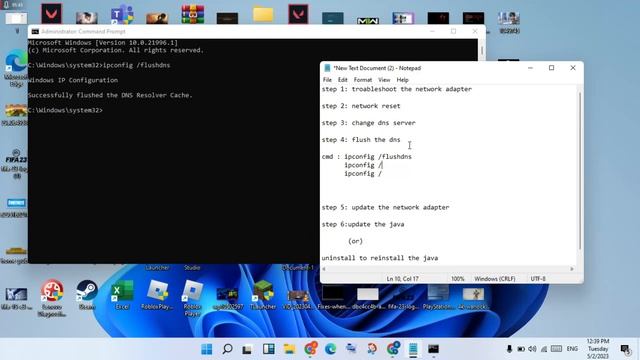Click the 'step 3: change dns server' line

coord(369,123)
